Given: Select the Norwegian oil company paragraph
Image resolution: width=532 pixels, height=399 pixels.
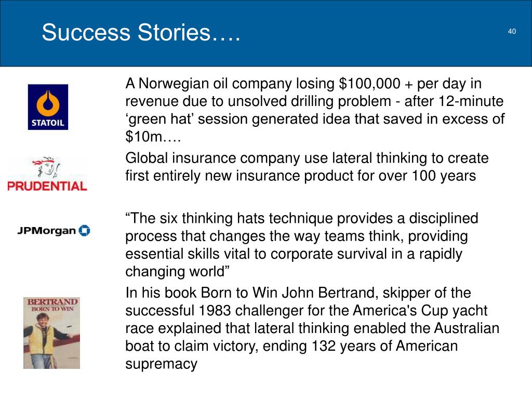Looking at the screenshot, I should pyautogui.click(x=315, y=110).
